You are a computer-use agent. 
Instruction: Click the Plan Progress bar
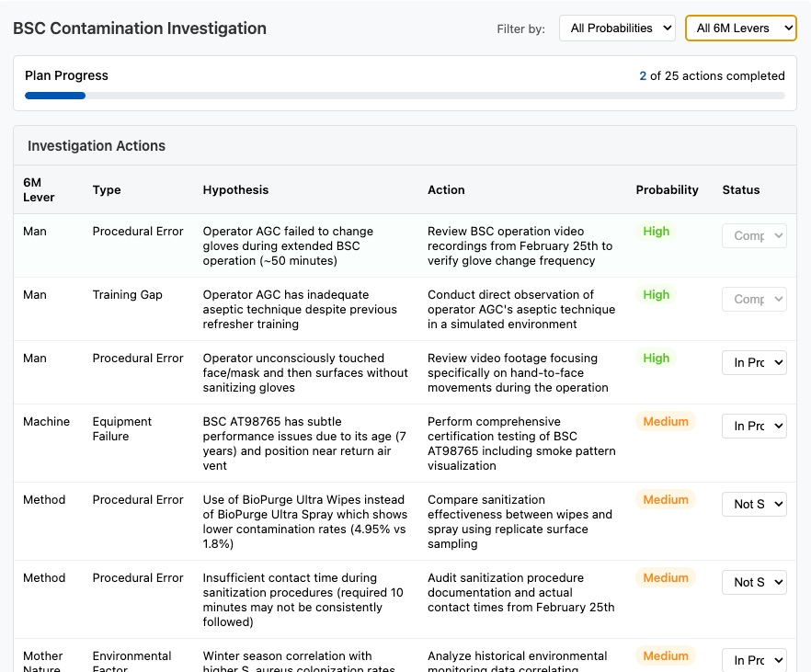tap(405, 96)
